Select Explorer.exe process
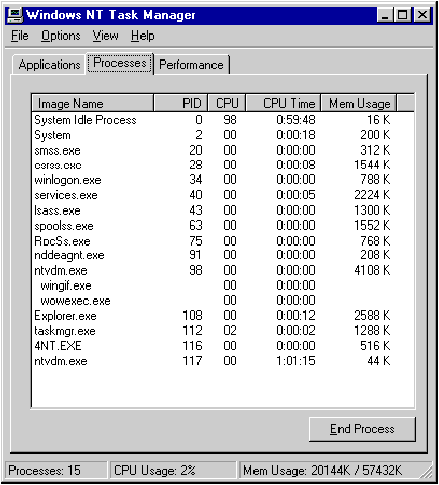 tap(223, 316)
